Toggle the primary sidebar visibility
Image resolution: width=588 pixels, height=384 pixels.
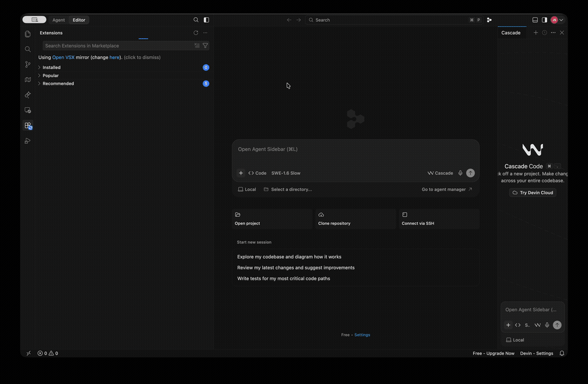[206, 20]
